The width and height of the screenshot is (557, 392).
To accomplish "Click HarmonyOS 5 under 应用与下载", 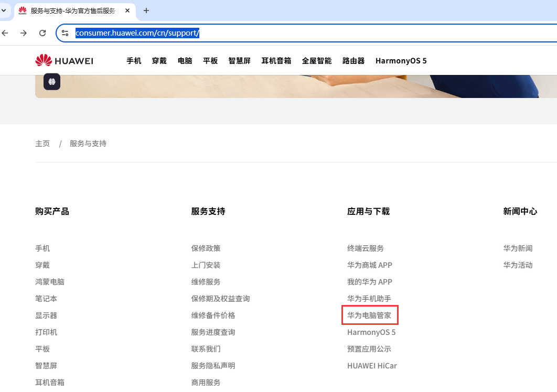I will point(371,332).
